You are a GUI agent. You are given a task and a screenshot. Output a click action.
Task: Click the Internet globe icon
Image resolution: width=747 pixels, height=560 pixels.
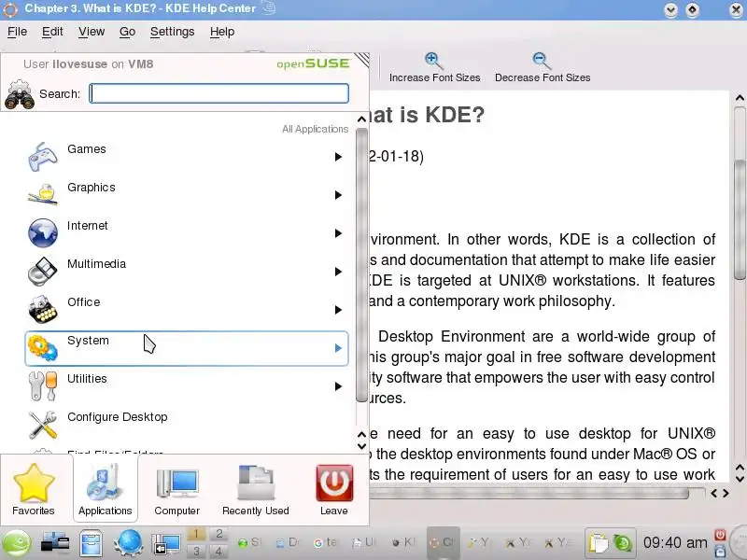tap(42, 232)
